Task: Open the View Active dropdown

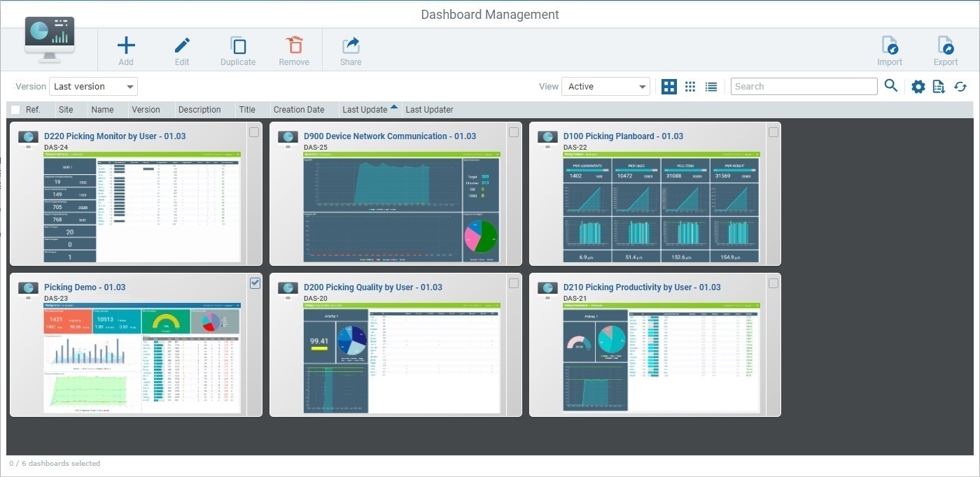Action: (x=605, y=86)
